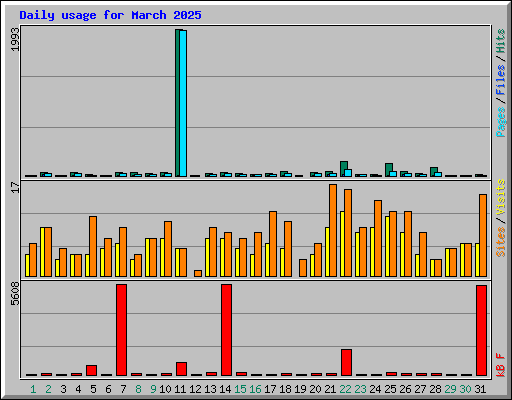
Task: Click the day 28 label on the axis
Action: click(435, 389)
